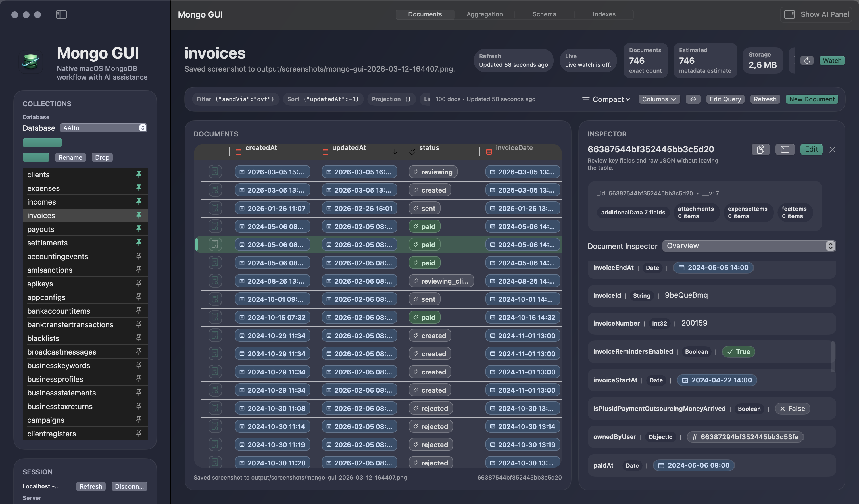
Task: Open the terminal-style icon in Inspector header
Action: [x=785, y=149]
